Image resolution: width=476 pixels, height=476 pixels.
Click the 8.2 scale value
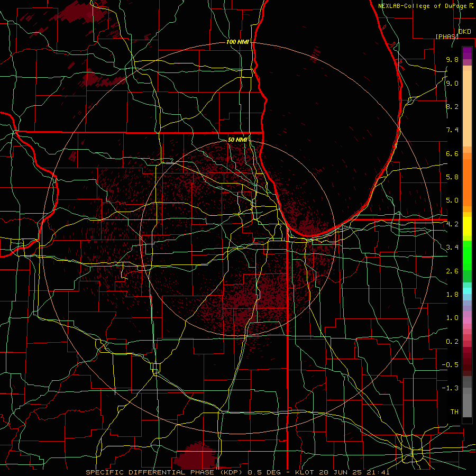pyautogui.click(x=452, y=106)
